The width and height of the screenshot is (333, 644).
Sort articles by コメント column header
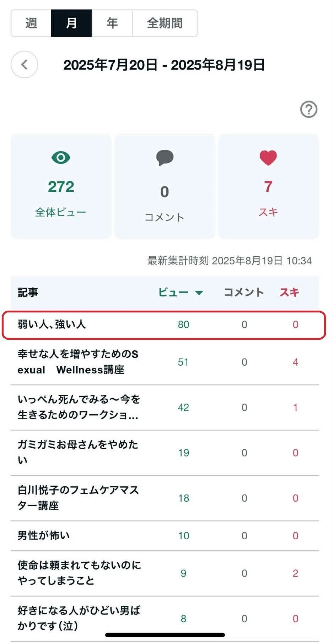tap(244, 292)
